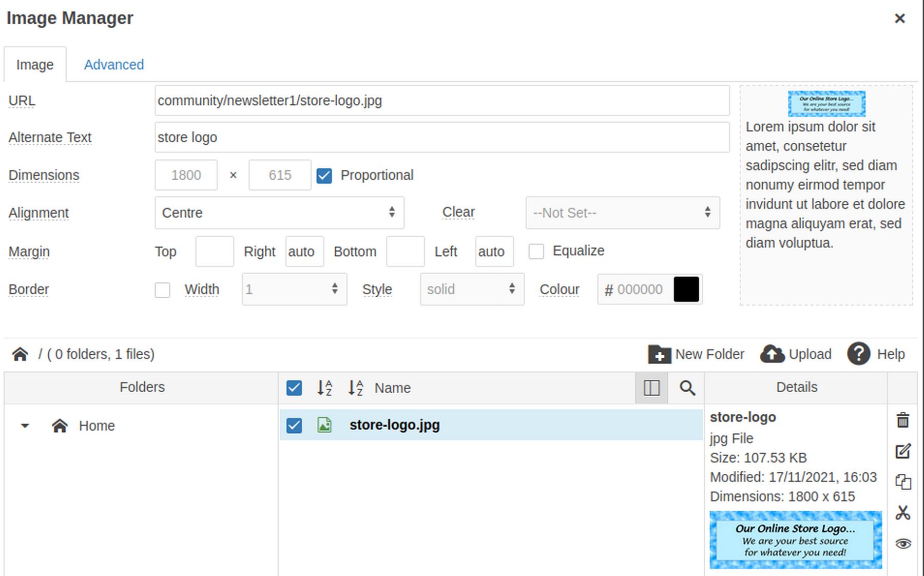Toggle the details column layout icon
This screenshot has height=576, width=924.
pos(651,388)
